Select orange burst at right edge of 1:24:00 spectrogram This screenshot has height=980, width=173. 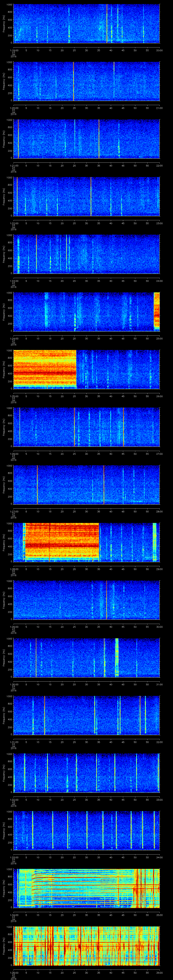156,311
